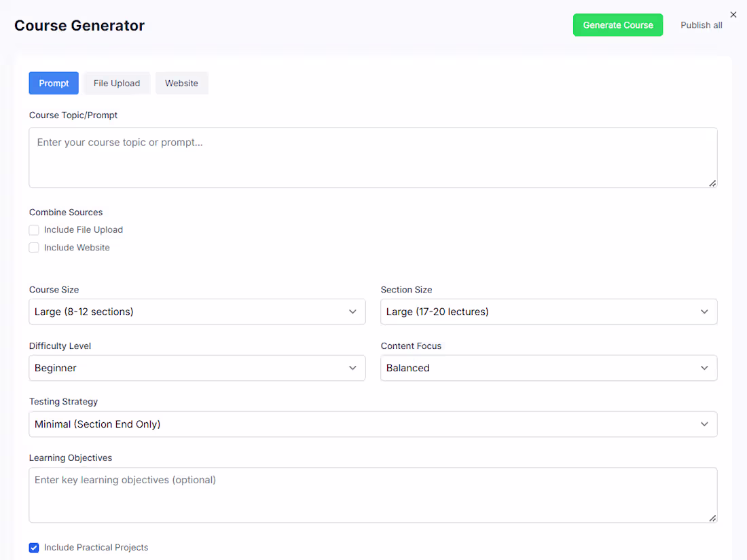Expand the Course Size dropdown chevron

pos(353,312)
